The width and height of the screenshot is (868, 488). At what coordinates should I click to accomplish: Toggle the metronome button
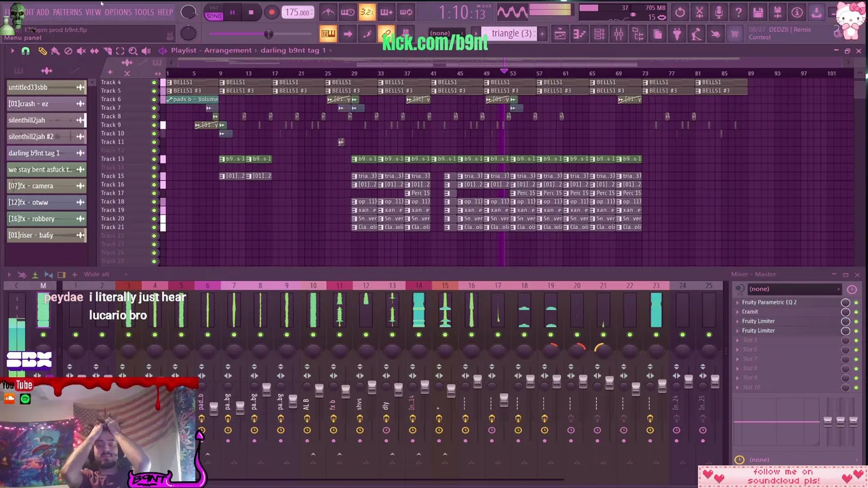coord(328,12)
